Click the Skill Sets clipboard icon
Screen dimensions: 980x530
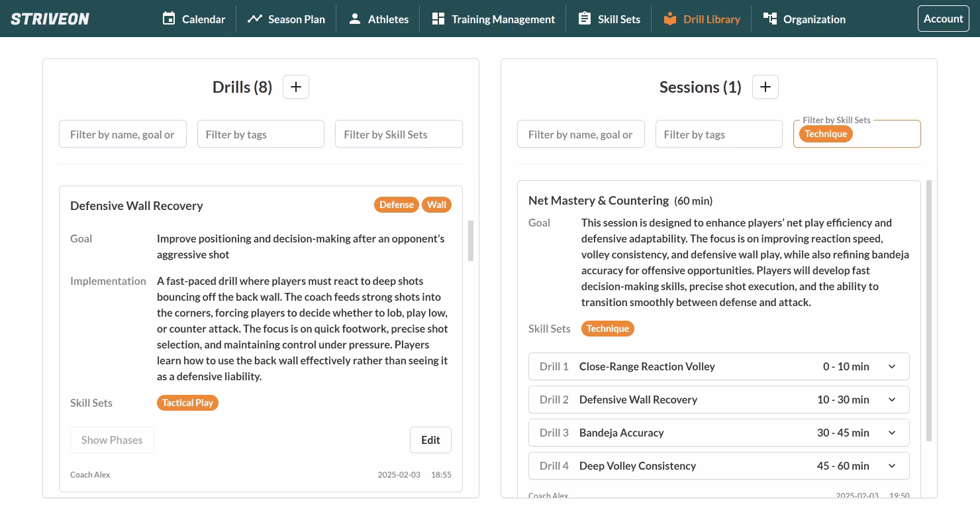[x=584, y=19]
